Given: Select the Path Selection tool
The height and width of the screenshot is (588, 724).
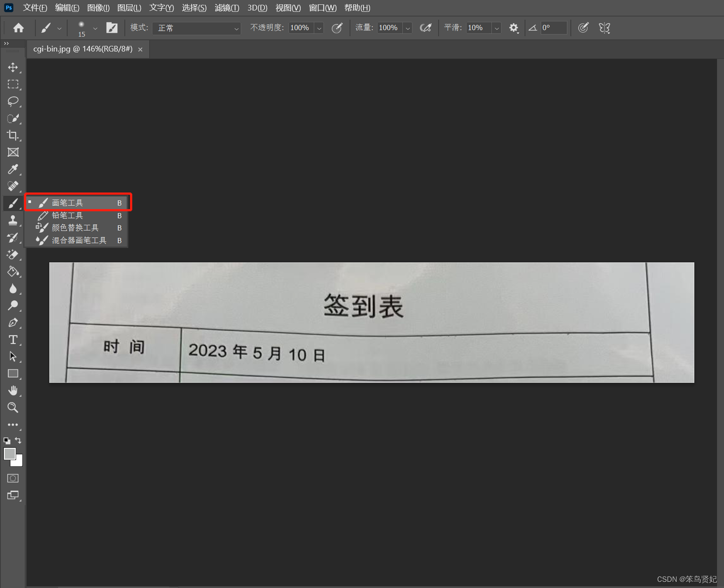Looking at the screenshot, I should pyautogui.click(x=13, y=357).
